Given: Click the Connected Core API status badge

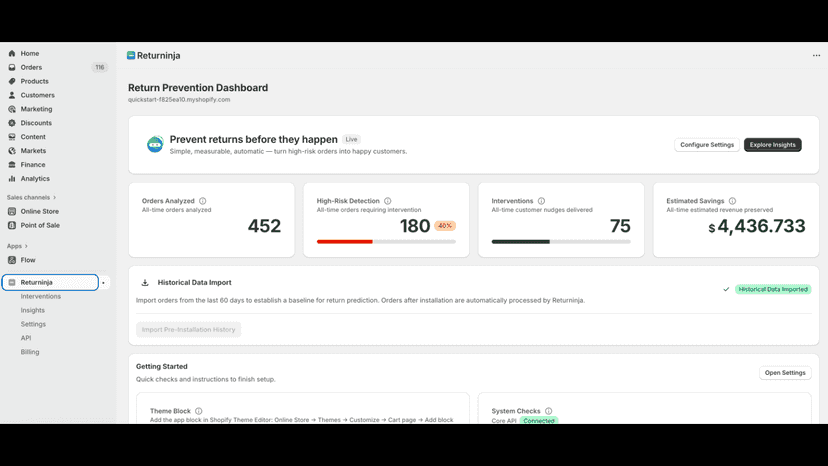Looking at the screenshot, I should [539, 421].
